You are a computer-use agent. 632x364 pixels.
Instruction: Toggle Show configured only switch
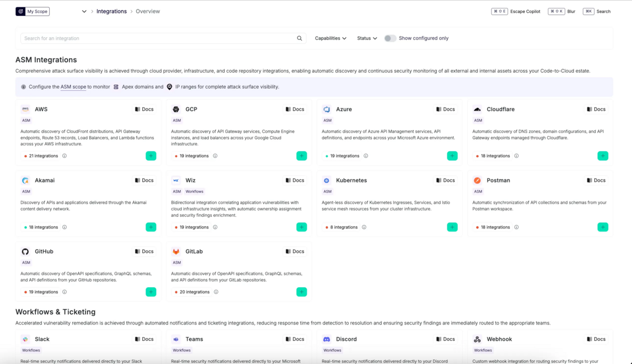click(390, 38)
